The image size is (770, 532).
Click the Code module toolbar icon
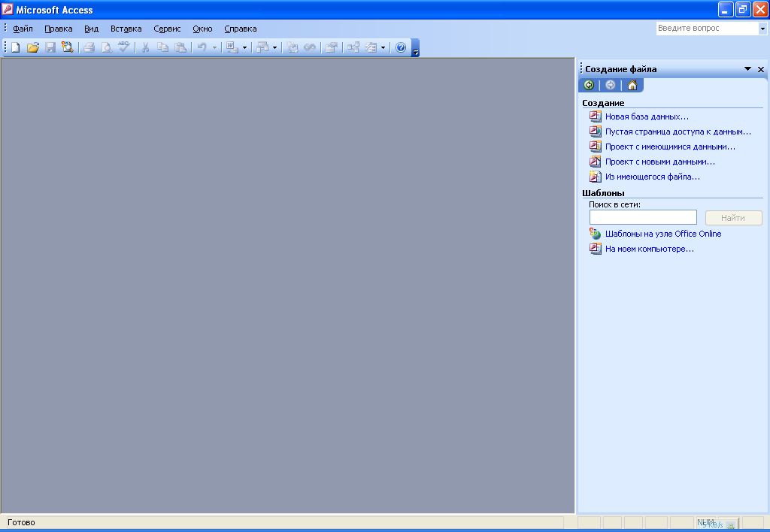tap(293, 47)
